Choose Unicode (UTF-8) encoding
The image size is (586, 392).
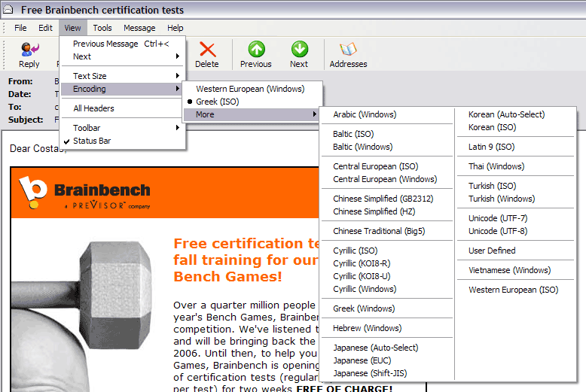pyautogui.click(x=515, y=231)
